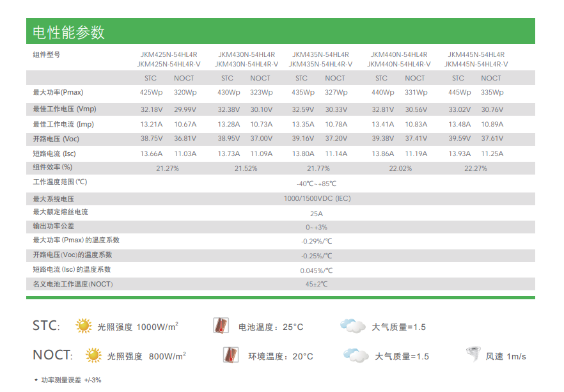Click the thermometer icon next to 环境温度
Screen dimensions: 564x392
(229, 354)
